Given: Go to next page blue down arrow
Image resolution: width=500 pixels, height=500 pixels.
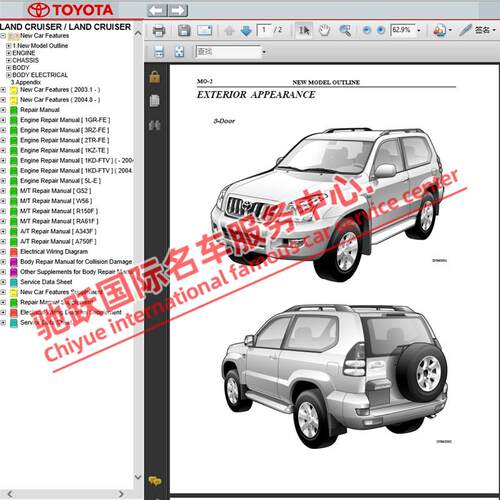Looking at the screenshot, I should point(246,31).
